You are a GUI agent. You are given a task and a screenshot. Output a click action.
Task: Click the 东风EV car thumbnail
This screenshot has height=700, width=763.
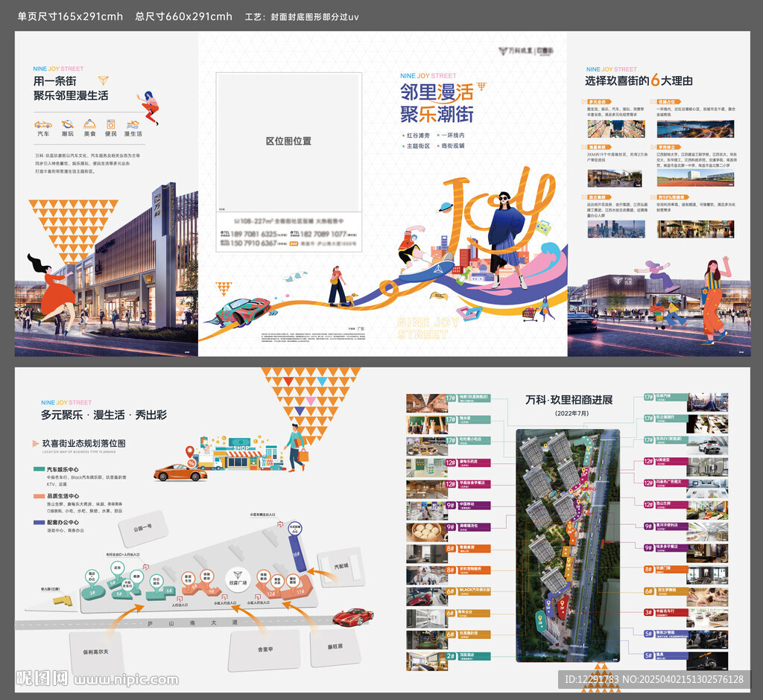(x=708, y=445)
